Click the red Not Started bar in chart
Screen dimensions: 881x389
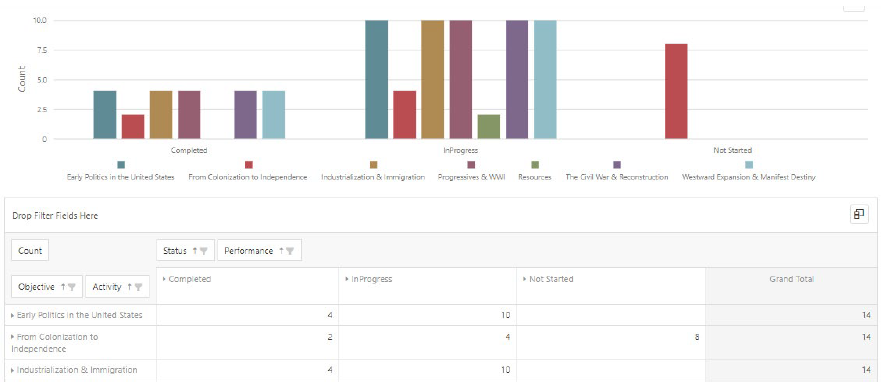pyautogui.click(x=676, y=91)
